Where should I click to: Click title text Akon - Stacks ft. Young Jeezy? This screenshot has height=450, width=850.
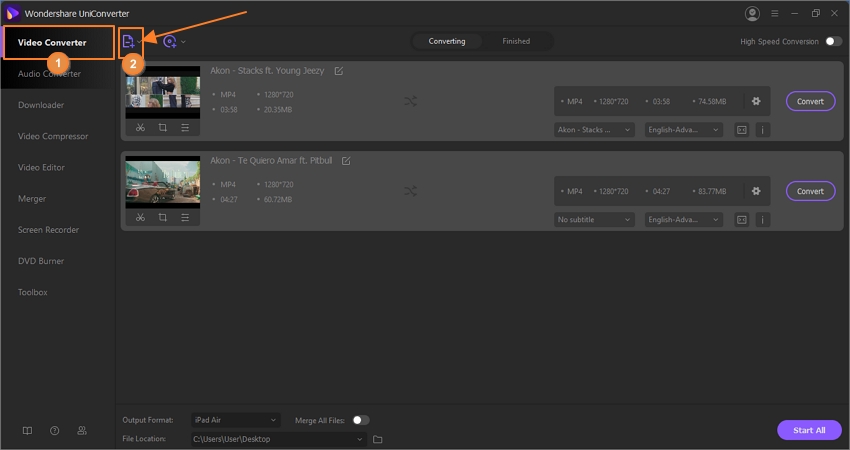267,71
